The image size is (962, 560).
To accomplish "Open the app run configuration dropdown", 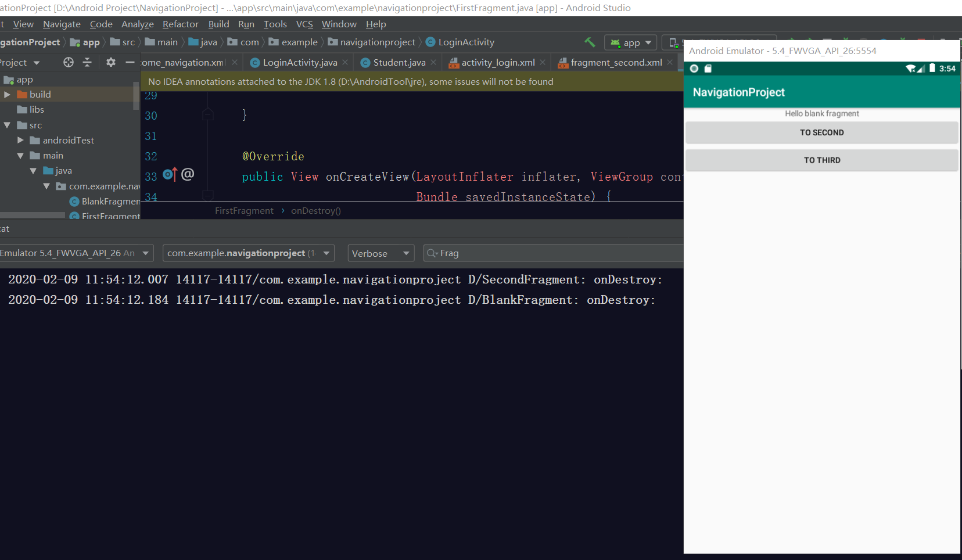I will click(x=631, y=42).
